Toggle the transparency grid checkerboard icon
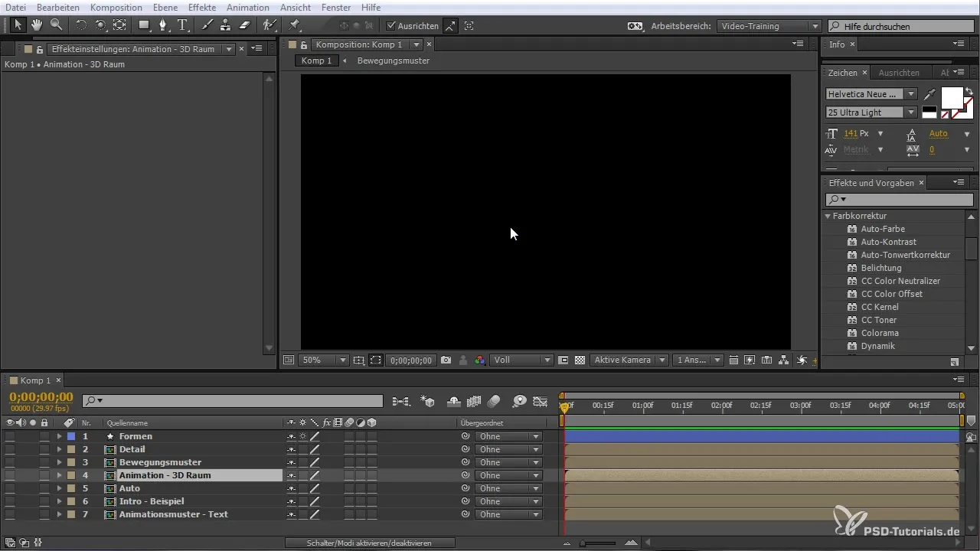This screenshot has width=980, height=551. [x=580, y=360]
